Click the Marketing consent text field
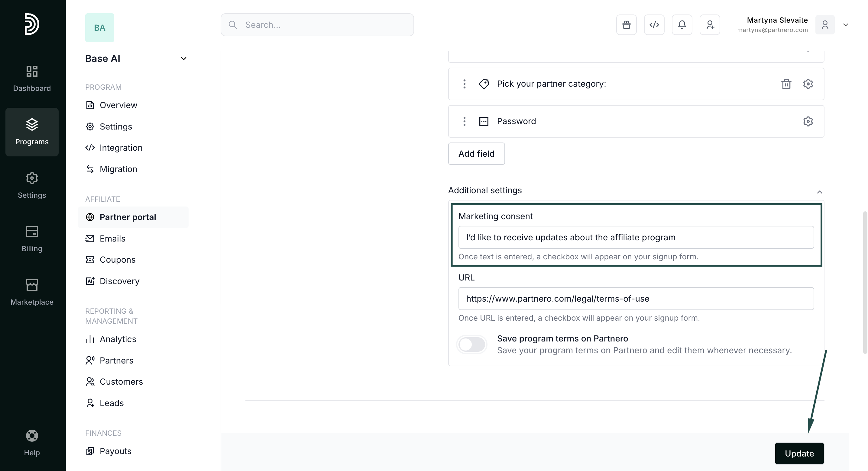Image resolution: width=868 pixels, height=471 pixels. coord(636,237)
